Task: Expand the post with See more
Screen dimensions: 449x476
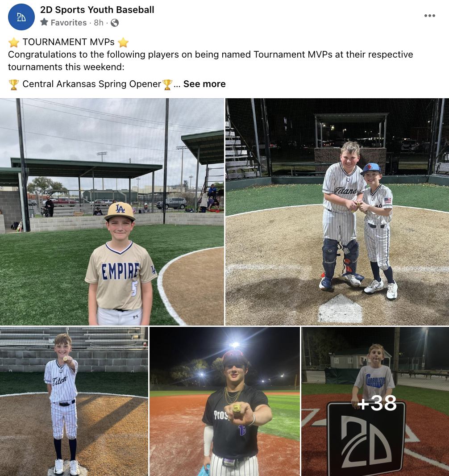Action: [204, 84]
